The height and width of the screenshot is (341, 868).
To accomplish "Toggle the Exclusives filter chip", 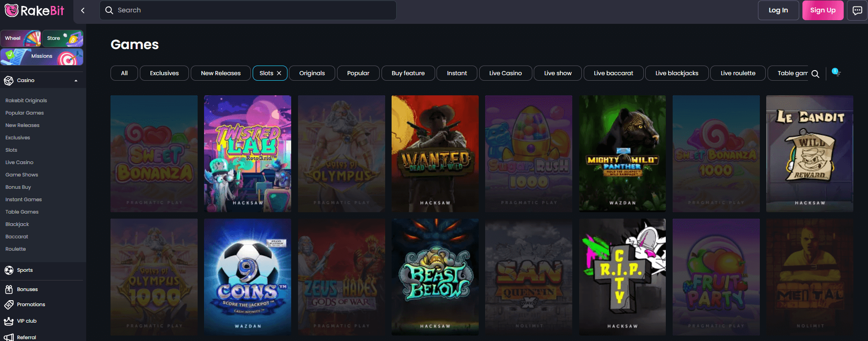I will point(164,73).
